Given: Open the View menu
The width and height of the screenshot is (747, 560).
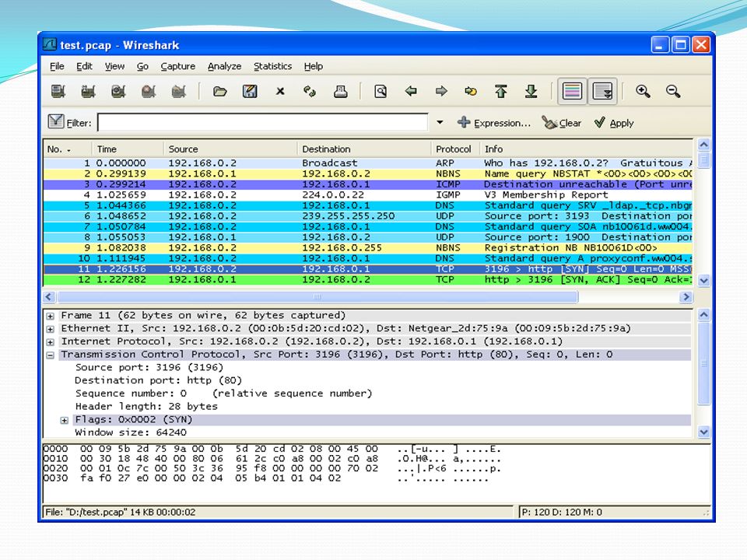Looking at the screenshot, I should pos(115,66).
